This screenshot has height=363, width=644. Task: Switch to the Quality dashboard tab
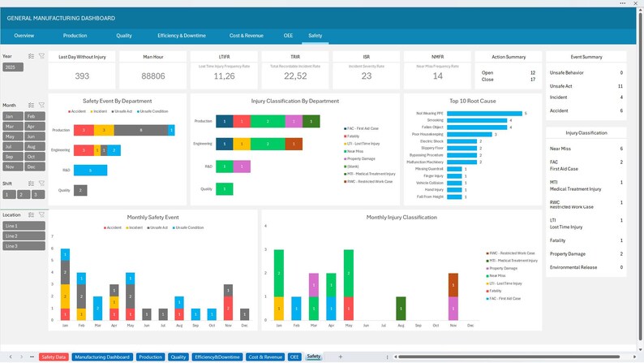tap(124, 36)
